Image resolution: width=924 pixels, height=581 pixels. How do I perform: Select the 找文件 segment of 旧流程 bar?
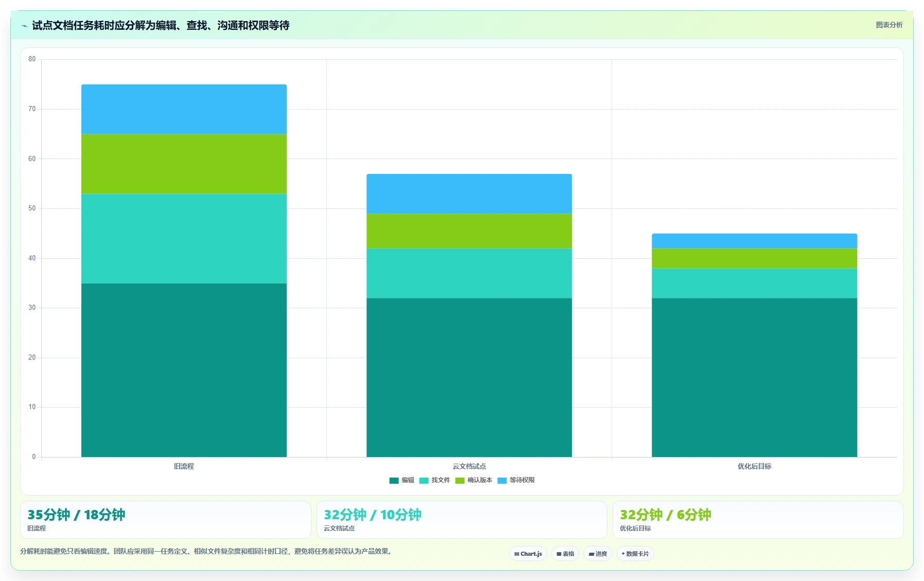(184, 239)
